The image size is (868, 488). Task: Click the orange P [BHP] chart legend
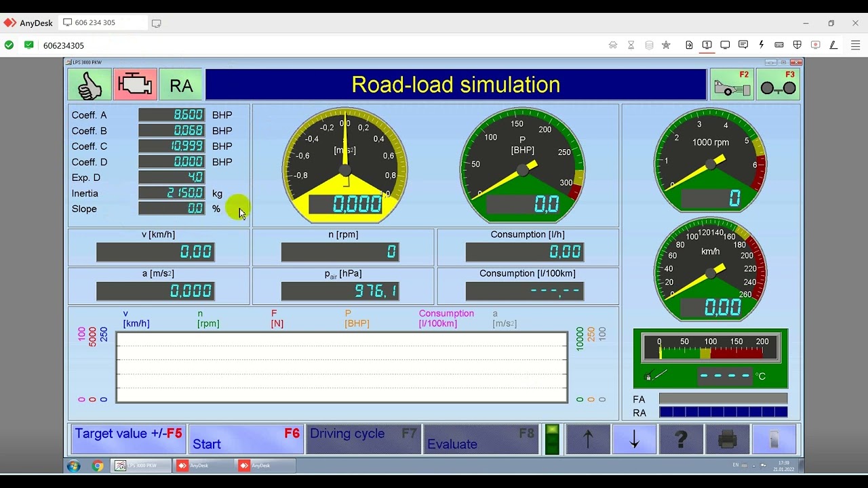[357, 319]
